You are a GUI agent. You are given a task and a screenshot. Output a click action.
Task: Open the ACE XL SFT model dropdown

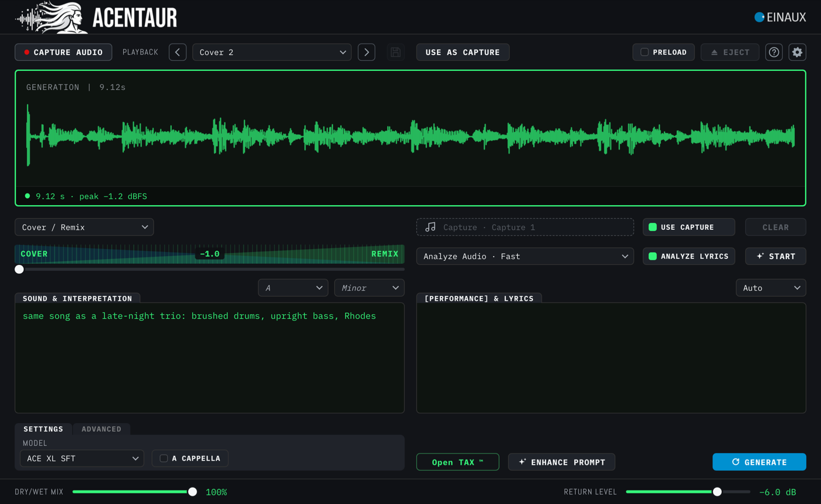click(x=82, y=458)
